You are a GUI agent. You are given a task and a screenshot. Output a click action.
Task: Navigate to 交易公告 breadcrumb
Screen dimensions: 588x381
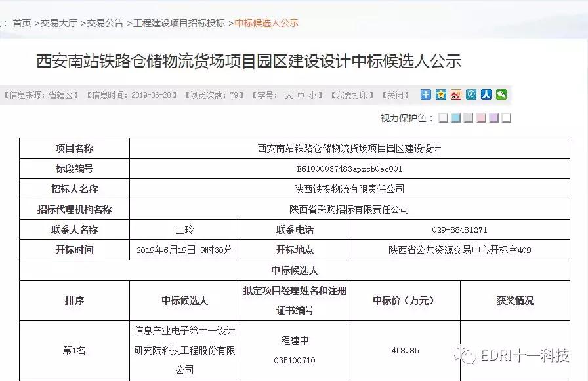point(105,23)
